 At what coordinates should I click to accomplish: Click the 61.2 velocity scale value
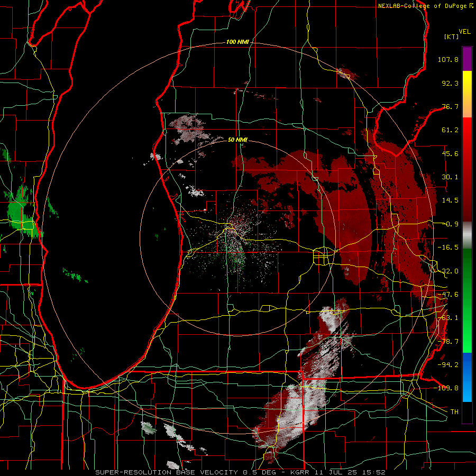click(450, 130)
